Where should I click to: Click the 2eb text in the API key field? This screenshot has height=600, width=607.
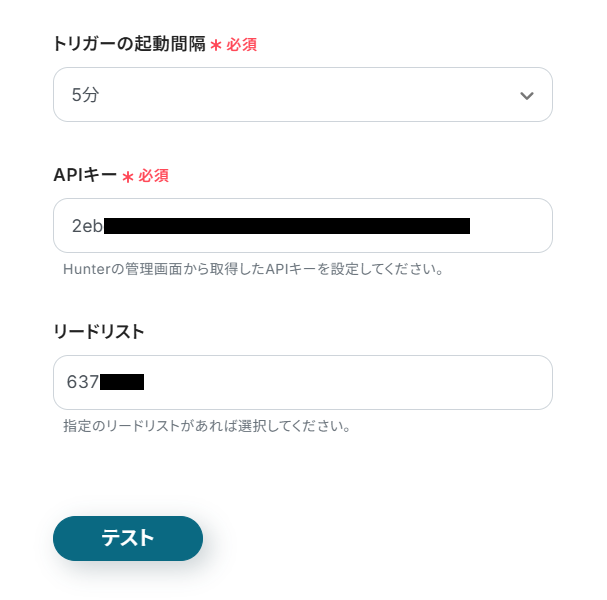[x=87, y=226]
